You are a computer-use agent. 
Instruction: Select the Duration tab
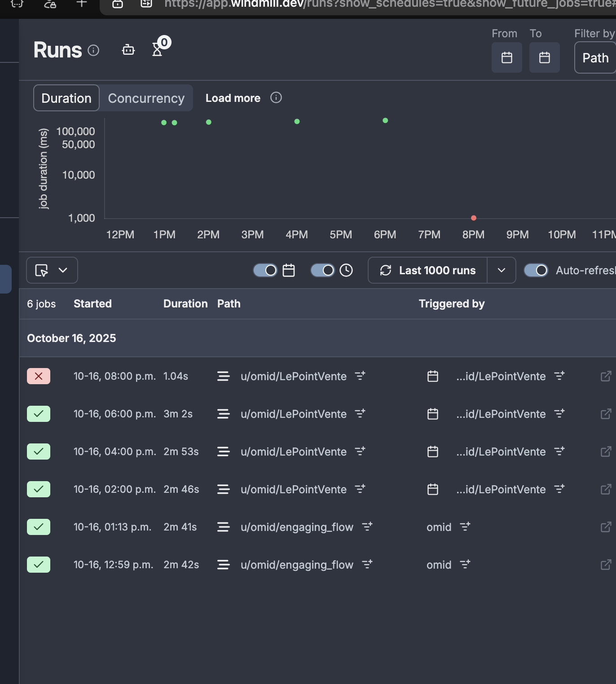(x=66, y=98)
